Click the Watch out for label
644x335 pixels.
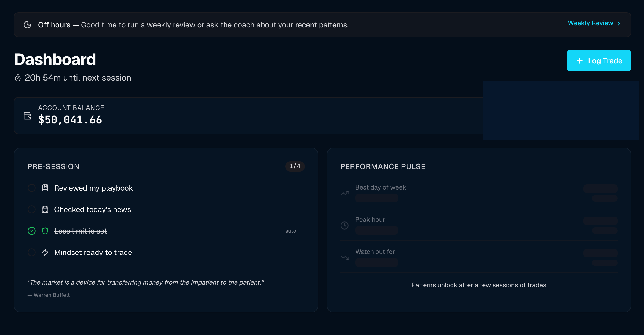coord(375,252)
